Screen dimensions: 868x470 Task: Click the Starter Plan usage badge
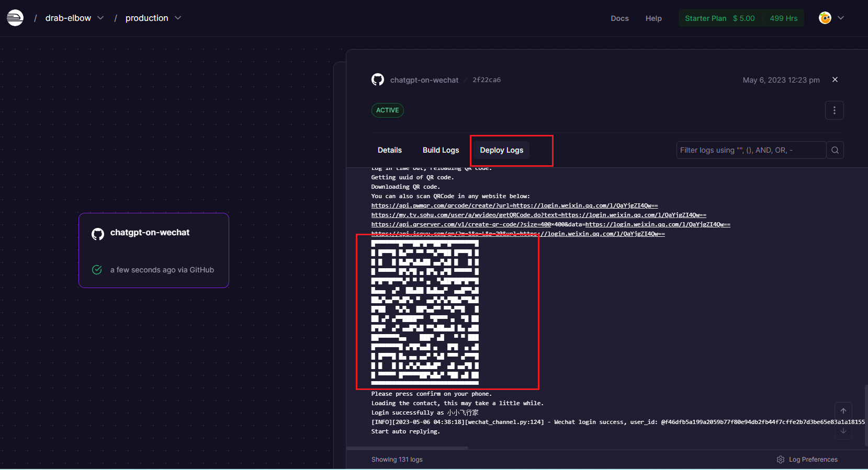[741, 18]
